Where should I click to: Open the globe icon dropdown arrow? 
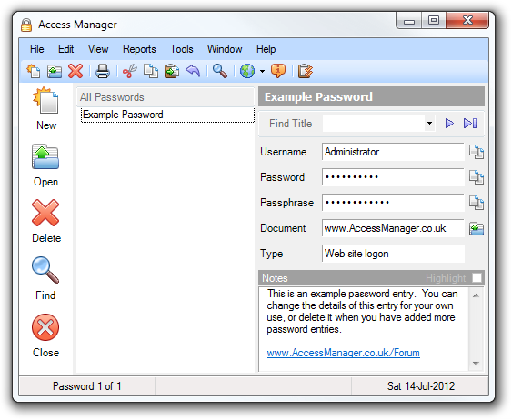point(262,71)
